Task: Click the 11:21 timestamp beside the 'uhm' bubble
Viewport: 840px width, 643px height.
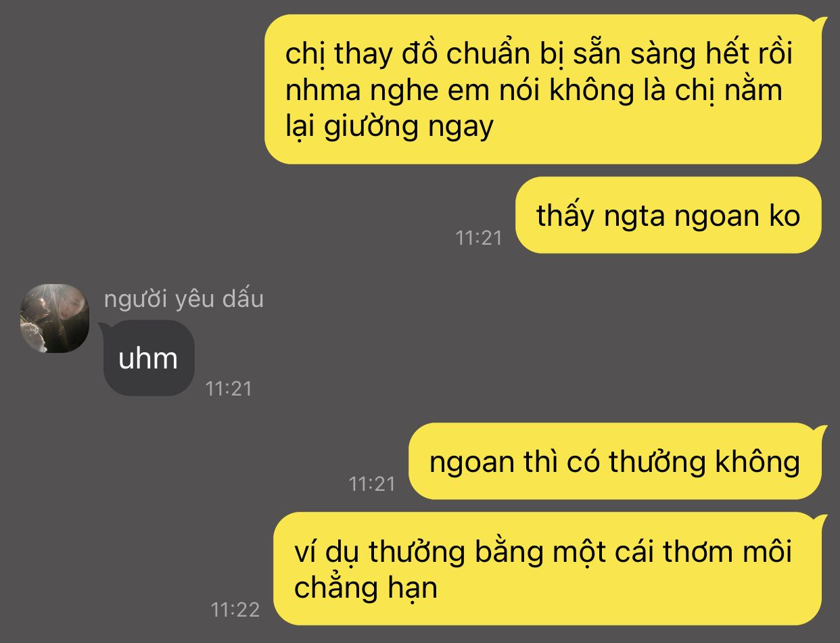Action: 229,388
